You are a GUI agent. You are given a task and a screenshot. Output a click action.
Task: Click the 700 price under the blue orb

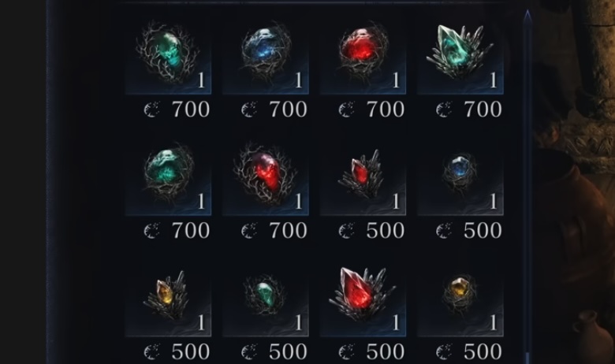(289, 110)
